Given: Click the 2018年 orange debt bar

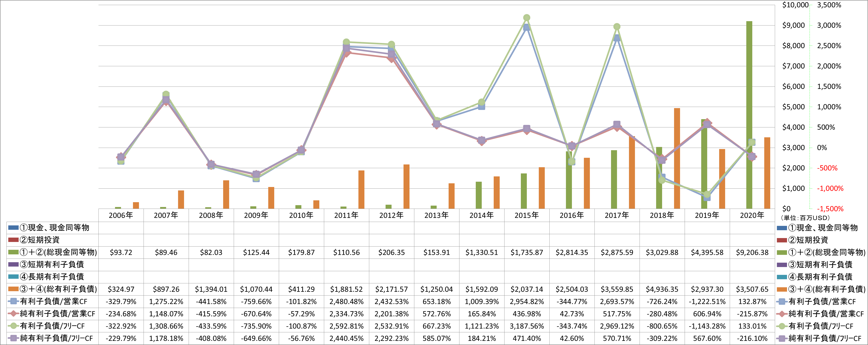Looking at the screenshot, I should tap(677, 158).
